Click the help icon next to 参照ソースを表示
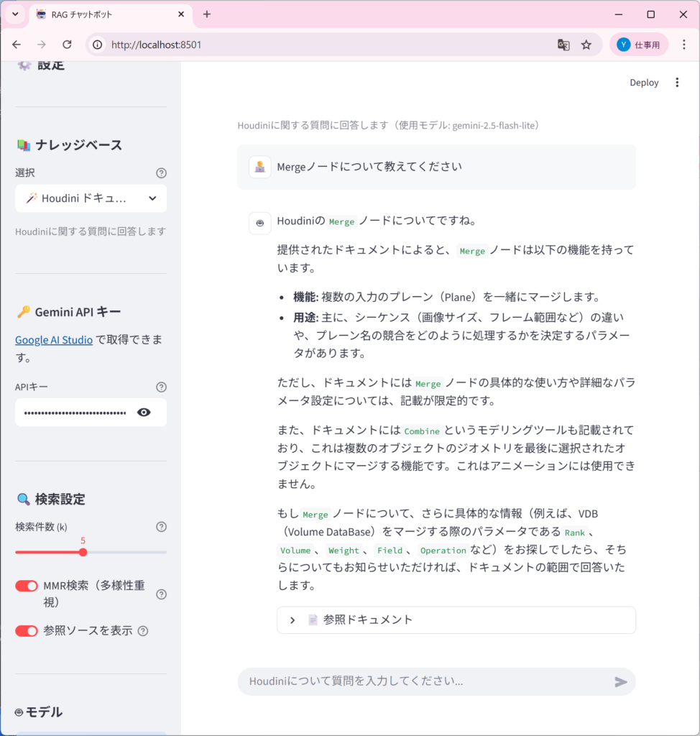Screen dimensions: 700x736 click(143, 631)
